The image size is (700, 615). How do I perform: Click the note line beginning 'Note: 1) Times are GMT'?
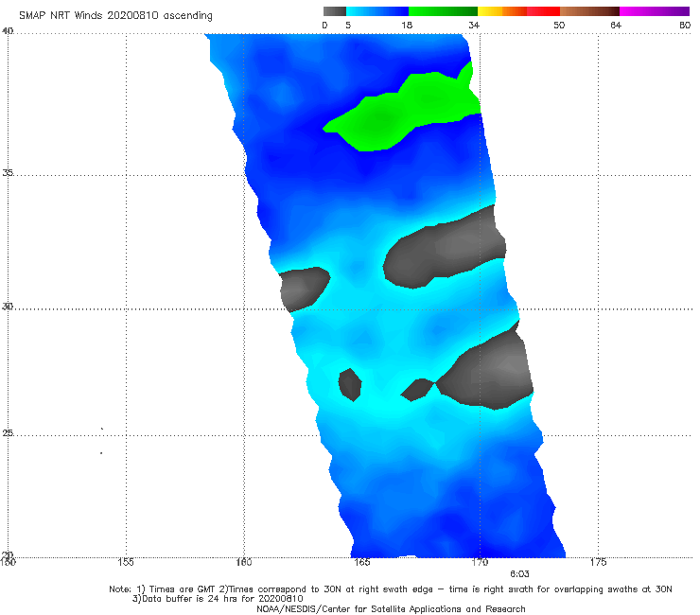pyautogui.click(x=390, y=589)
